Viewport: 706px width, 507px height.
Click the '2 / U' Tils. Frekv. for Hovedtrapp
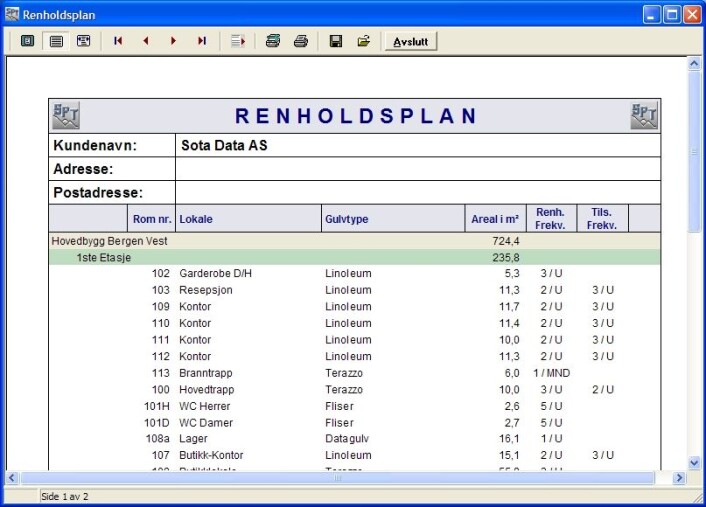coord(603,389)
